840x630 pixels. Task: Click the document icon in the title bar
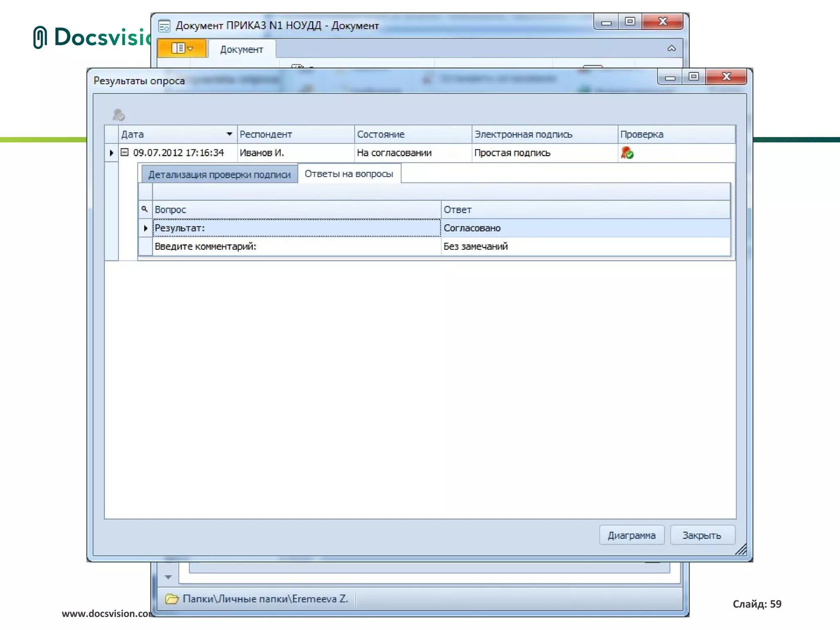pyautogui.click(x=164, y=26)
